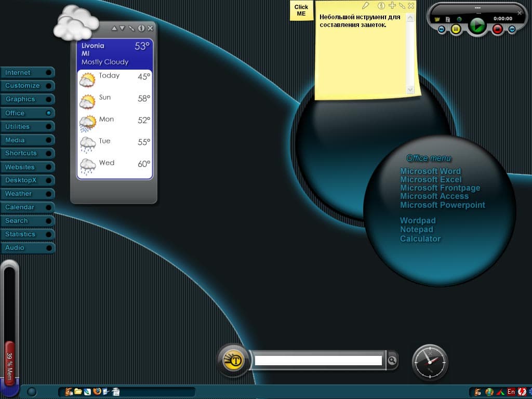This screenshot has width=532, height=399.
Task: Toggle the Search sidebar button
Action: [x=28, y=221]
